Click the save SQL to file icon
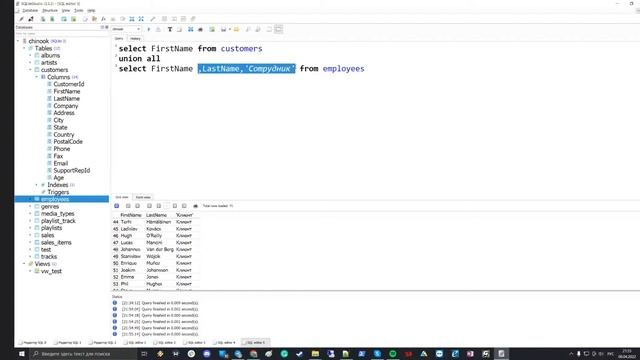The width and height of the screenshot is (640, 360). point(223,29)
